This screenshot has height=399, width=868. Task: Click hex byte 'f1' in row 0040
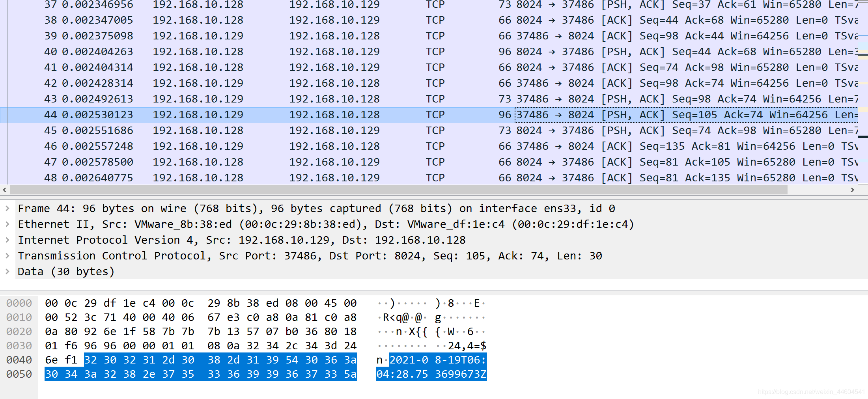(x=71, y=360)
